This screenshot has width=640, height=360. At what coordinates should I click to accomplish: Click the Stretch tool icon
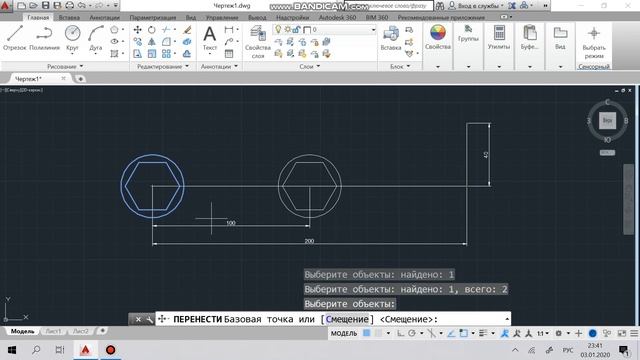(x=138, y=53)
